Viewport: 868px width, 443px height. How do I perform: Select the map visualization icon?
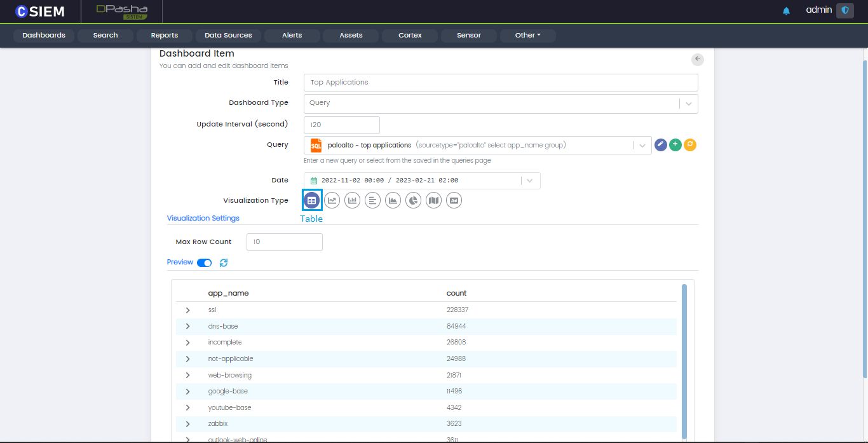pyautogui.click(x=433, y=200)
